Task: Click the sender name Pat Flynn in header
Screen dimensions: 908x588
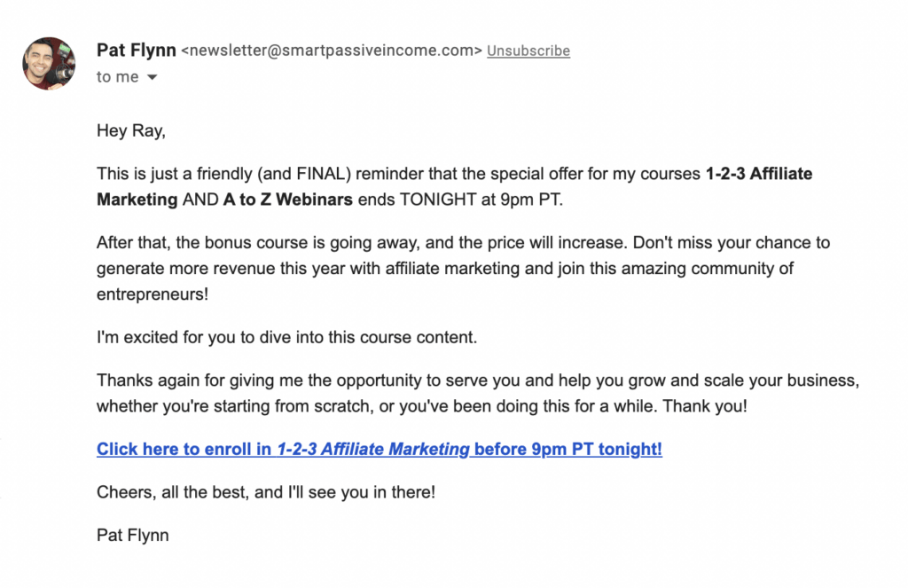Action: [x=136, y=51]
